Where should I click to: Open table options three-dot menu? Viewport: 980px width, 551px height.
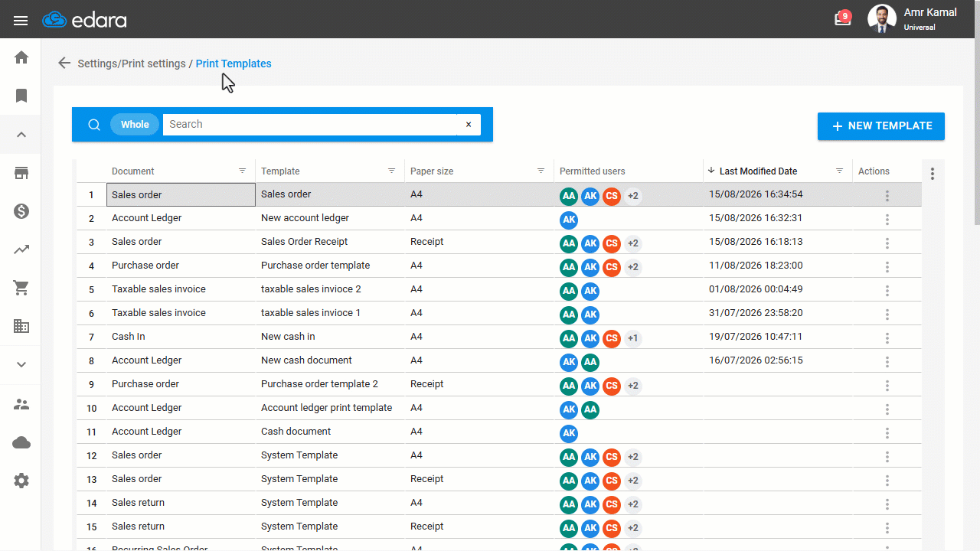(x=933, y=174)
